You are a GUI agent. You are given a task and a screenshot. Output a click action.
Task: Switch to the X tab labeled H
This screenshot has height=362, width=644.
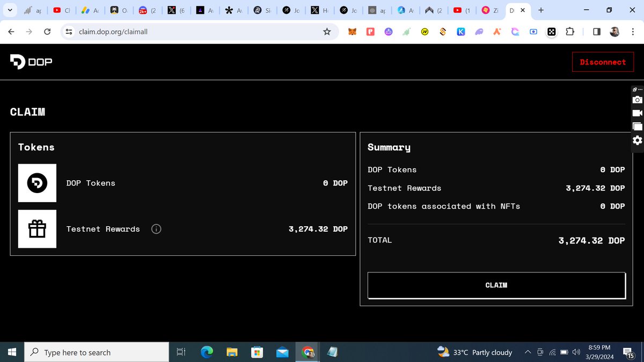[320, 10]
